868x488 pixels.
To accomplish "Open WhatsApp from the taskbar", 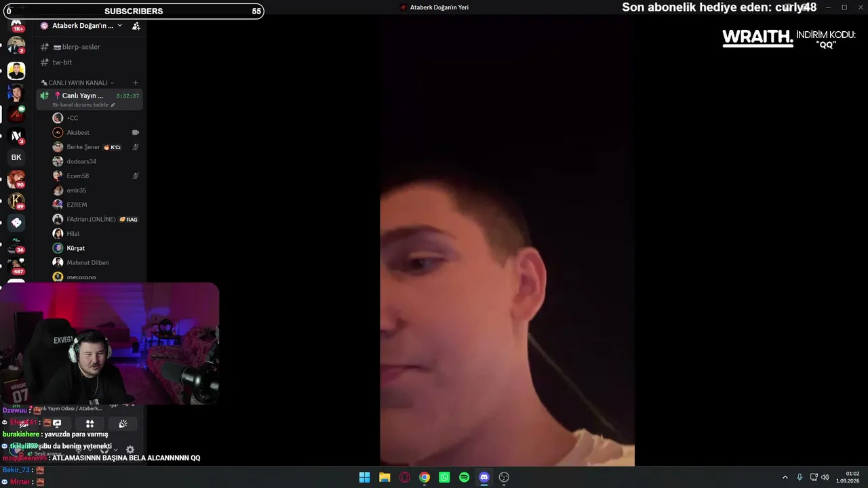I will (x=444, y=477).
